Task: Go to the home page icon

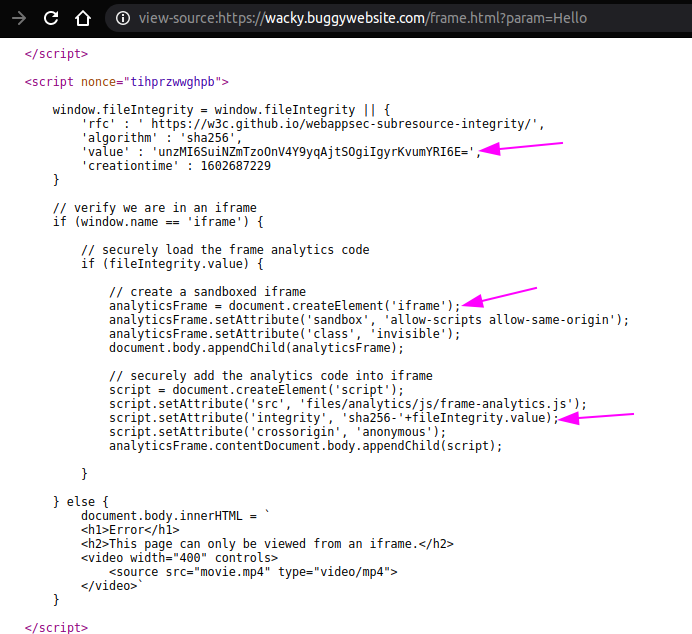Action: pos(83,18)
